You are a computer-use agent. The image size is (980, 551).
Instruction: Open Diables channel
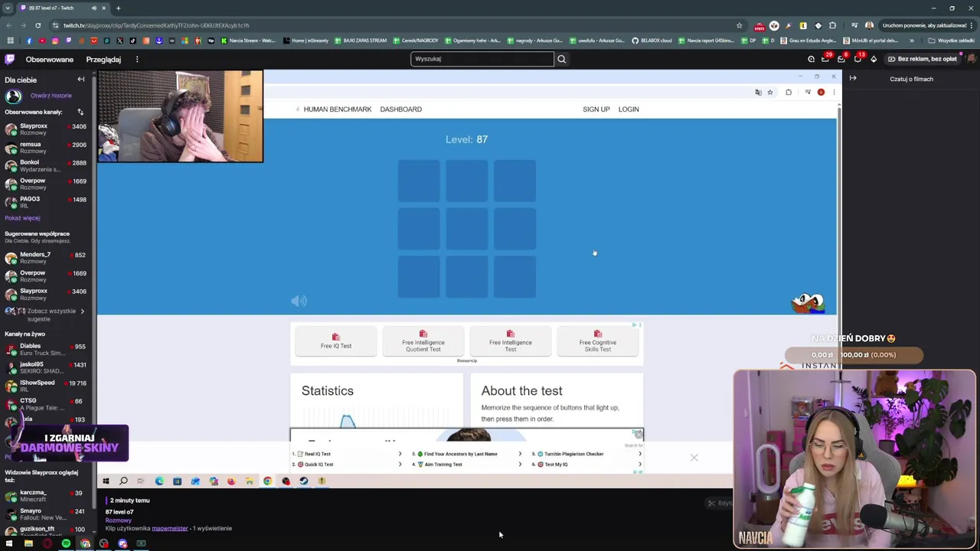click(x=46, y=350)
